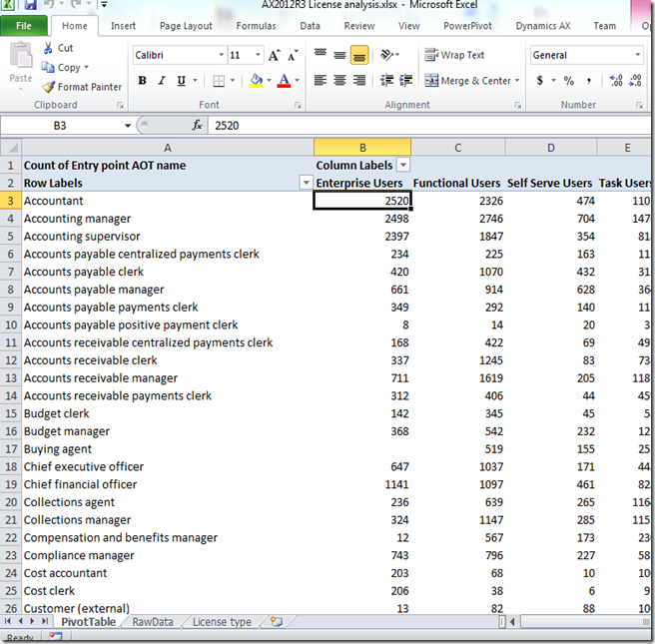Image resolution: width=655 pixels, height=644 pixels.
Task: Toggle bold formatting
Action: coord(143,81)
